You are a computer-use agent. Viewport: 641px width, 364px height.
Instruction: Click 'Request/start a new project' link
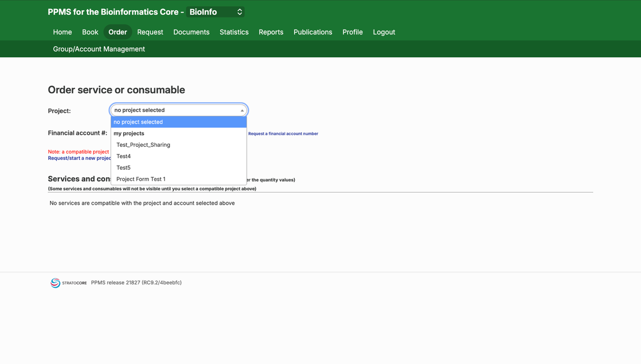click(80, 158)
